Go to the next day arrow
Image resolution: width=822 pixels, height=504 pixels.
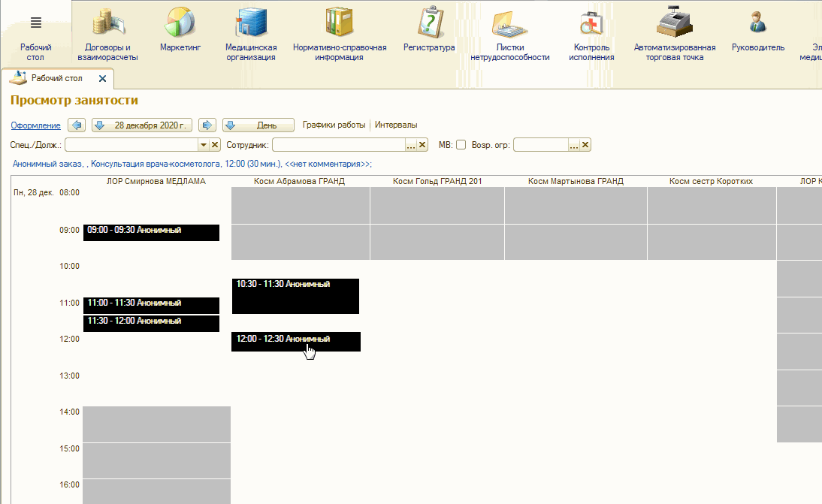pyautogui.click(x=209, y=125)
